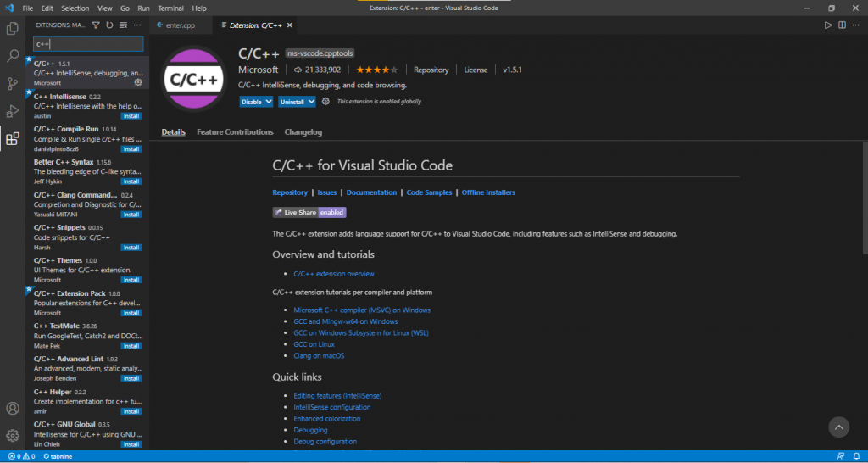The height and width of the screenshot is (463, 868).
Task: Open editor more actions ellipsis
Action: tap(856, 25)
